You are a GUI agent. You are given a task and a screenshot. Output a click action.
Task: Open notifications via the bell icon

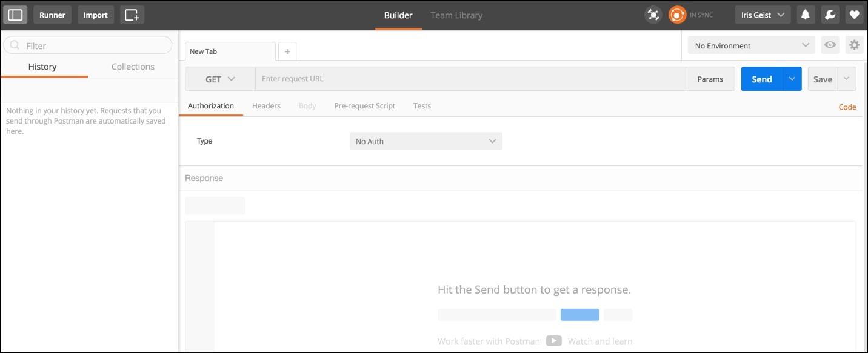pyautogui.click(x=806, y=14)
